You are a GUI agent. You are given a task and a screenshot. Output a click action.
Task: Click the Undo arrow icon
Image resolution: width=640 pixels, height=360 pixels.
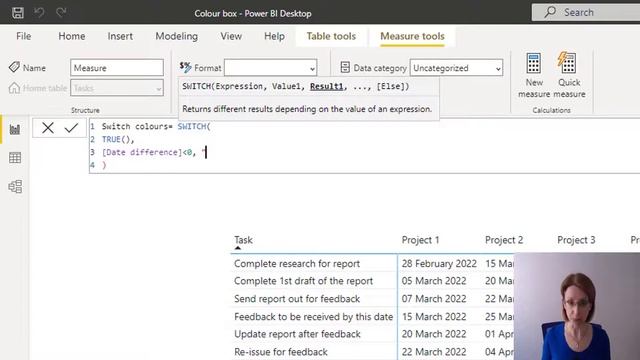[39, 13]
